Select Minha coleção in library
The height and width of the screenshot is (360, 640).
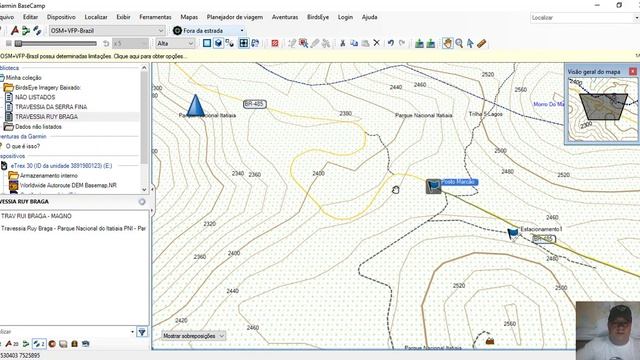(x=23, y=78)
